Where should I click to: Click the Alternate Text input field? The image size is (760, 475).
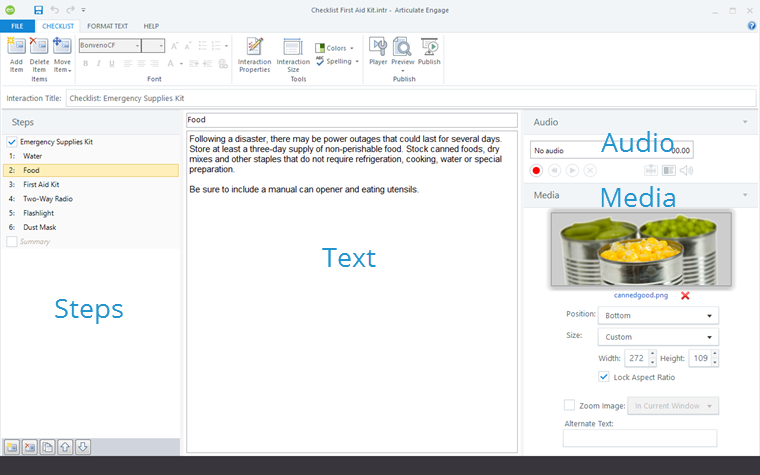(640, 438)
